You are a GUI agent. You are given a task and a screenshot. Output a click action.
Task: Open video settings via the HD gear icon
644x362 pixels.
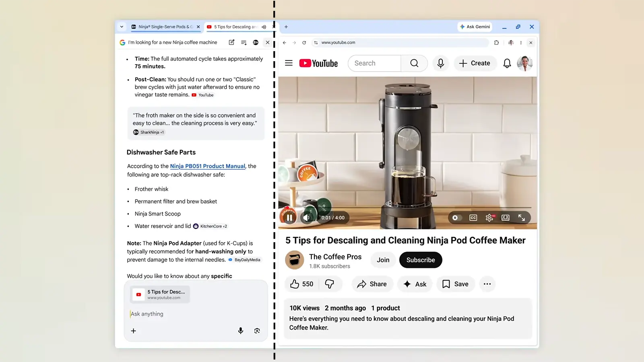[489, 217]
